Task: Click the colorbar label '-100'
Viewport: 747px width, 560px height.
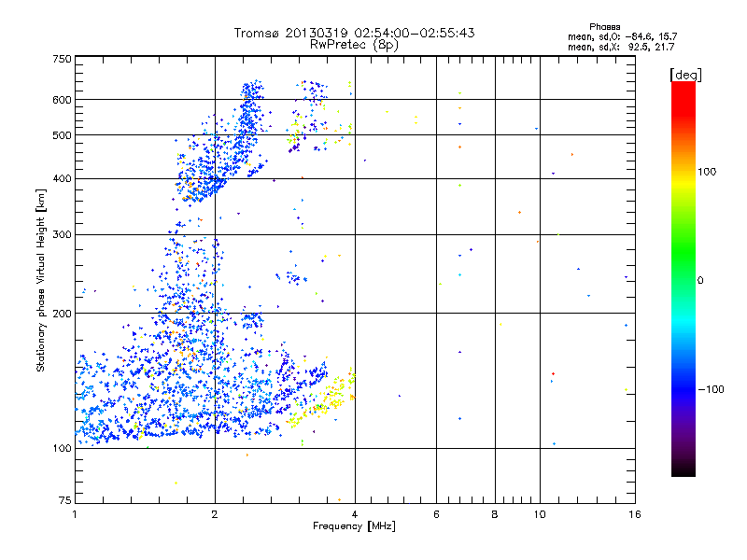Action: click(711, 389)
